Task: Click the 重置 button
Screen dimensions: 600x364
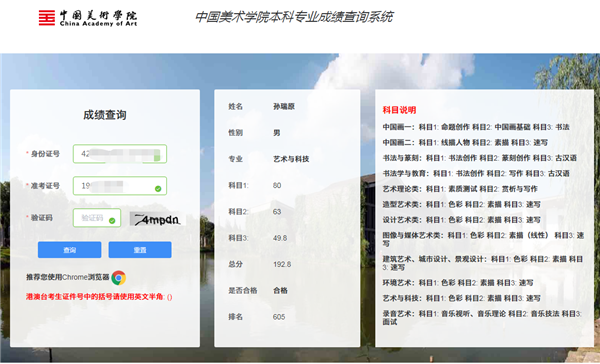Action: 140,250
